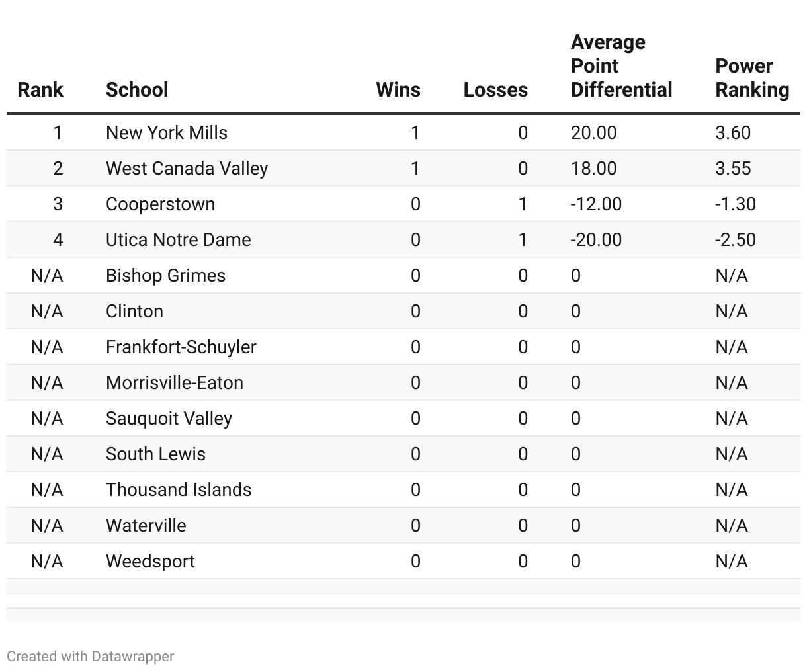Click the Waterville school cell
The image size is (807, 672).
(146, 525)
